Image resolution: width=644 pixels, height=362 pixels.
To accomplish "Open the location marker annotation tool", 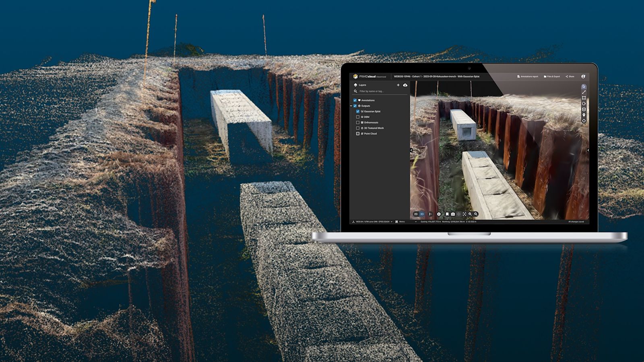I will pyautogui.click(x=584, y=115).
